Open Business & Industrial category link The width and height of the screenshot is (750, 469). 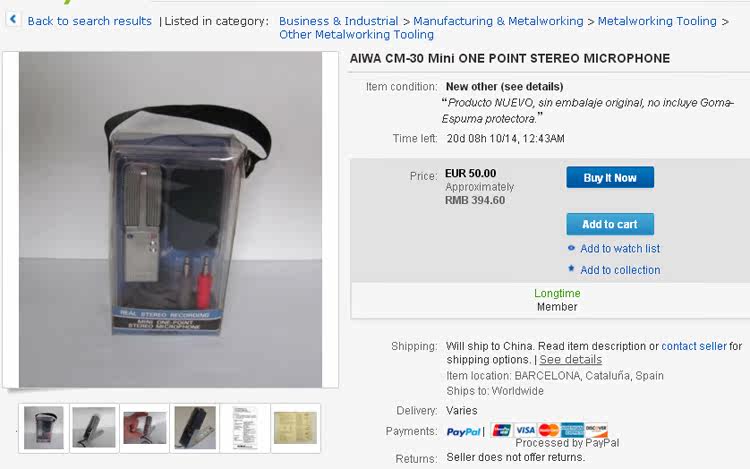pos(338,21)
